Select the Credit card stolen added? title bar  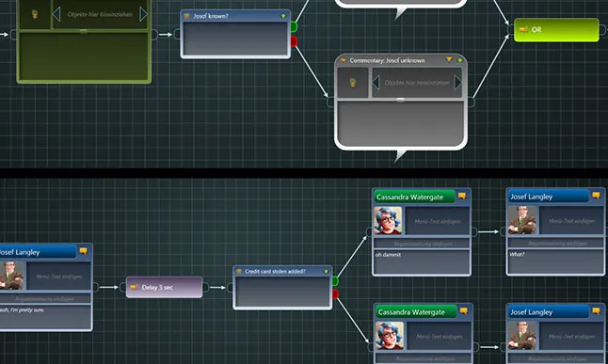click(282, 271)
